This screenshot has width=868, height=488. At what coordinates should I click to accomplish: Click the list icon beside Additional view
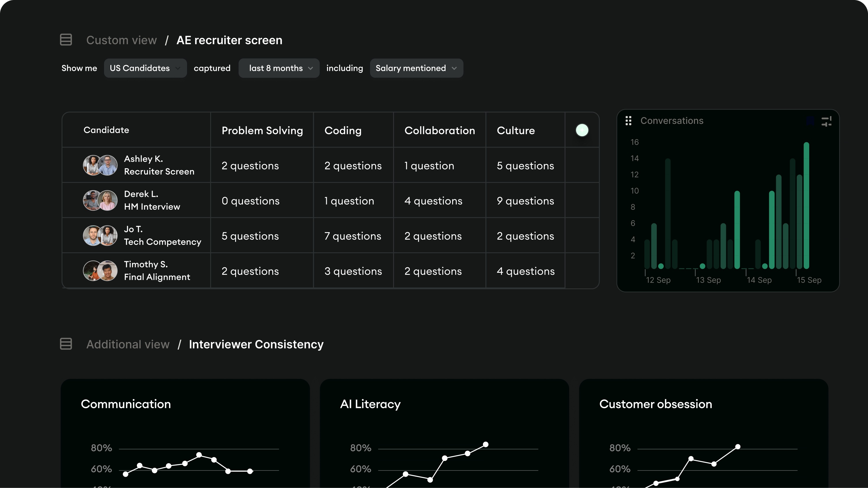click(66, 344)
